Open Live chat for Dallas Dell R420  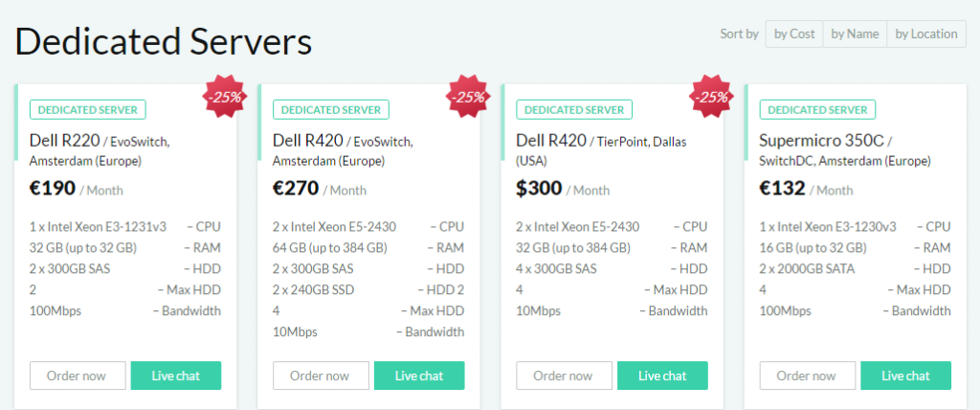662,376
